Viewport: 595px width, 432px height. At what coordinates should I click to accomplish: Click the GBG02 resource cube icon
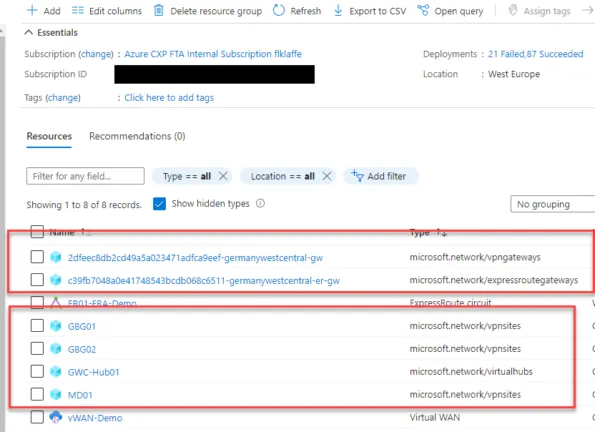tap(56, 348)
